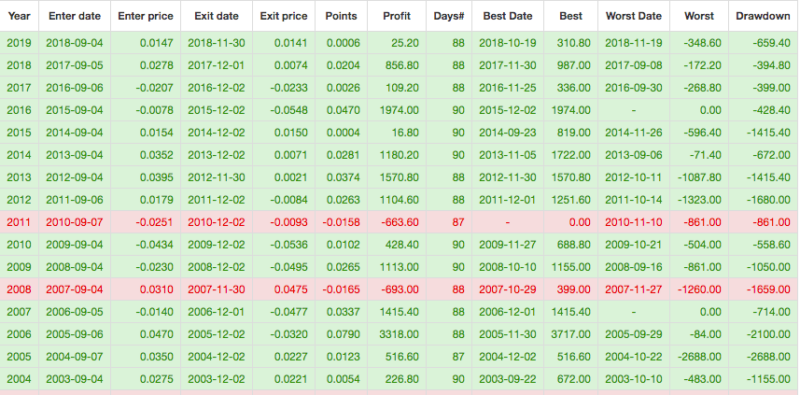Click drawdown value -1155.00
The image size is (800, 395).
click(768, 380)
